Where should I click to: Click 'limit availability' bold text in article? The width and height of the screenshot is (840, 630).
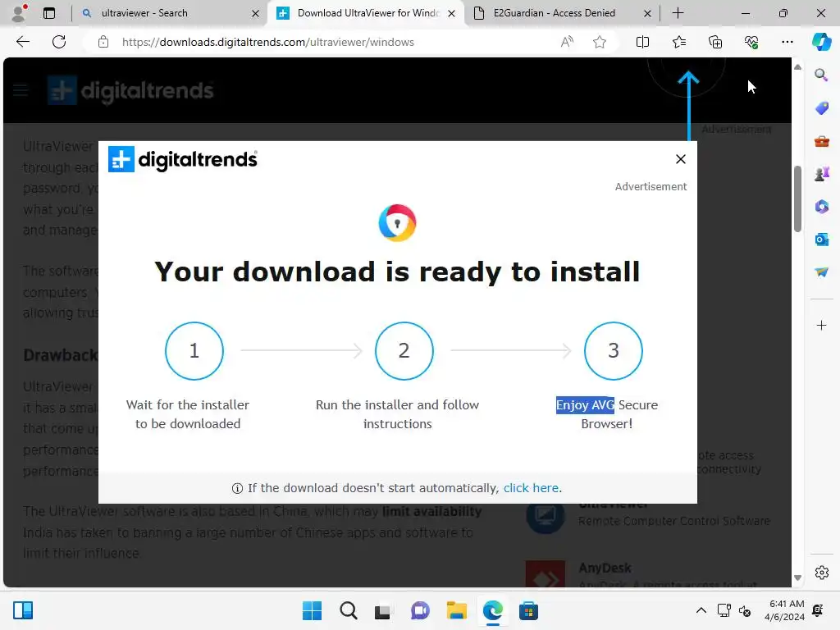[x=431, y=511]
